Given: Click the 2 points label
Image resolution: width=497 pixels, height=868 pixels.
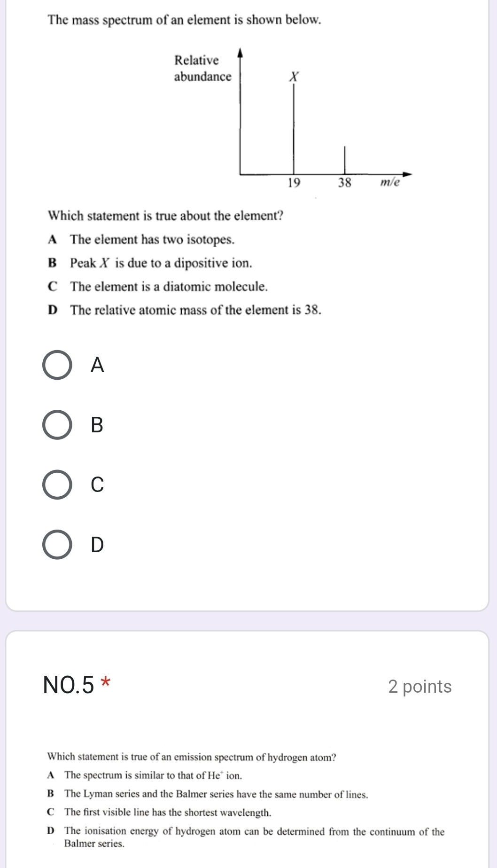Looking at the screenshot, I should 419,687.
